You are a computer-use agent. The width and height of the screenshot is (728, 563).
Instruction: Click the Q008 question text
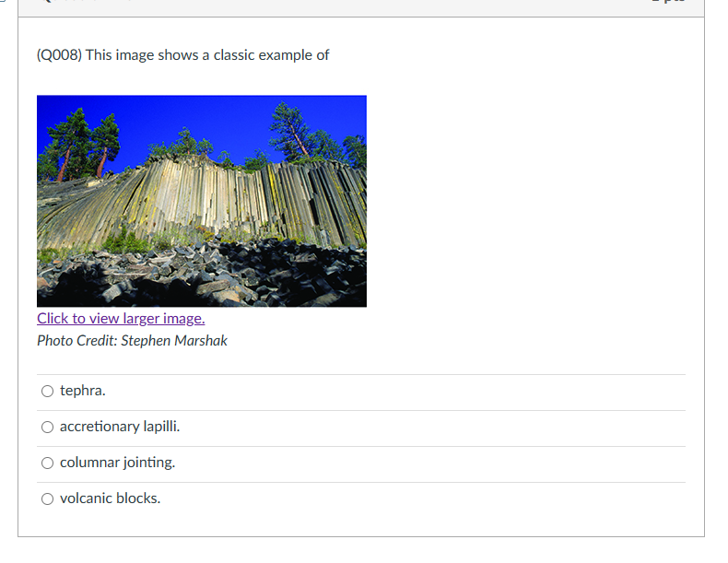pos(183,55)
